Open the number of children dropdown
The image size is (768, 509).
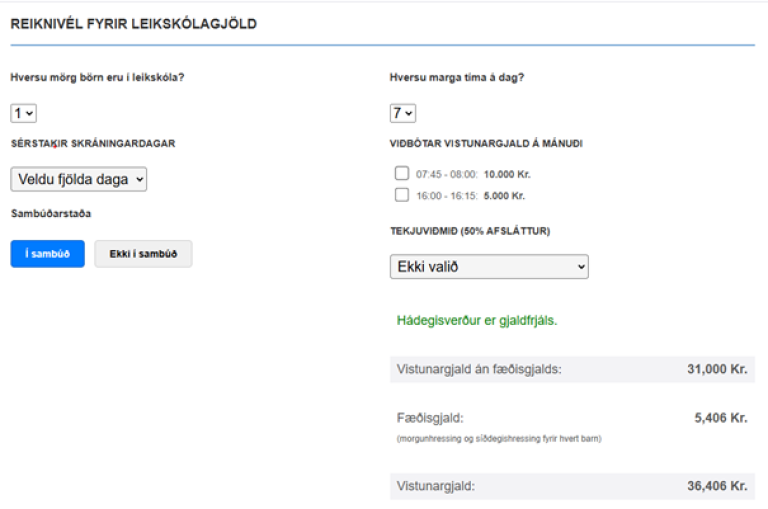23,114
